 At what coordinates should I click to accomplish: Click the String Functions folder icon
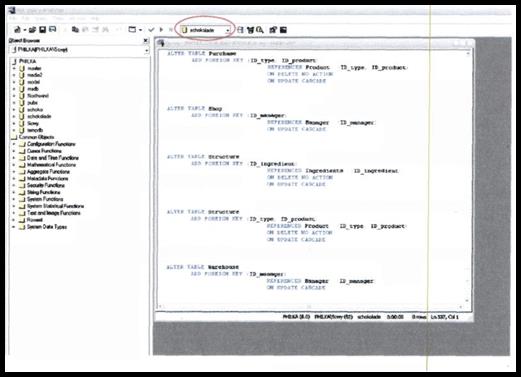tap(22, 192)
